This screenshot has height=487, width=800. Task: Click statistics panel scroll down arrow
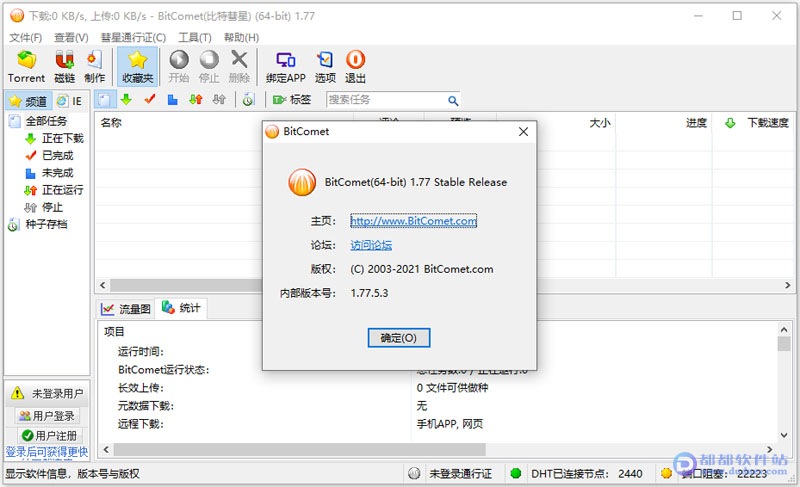[784, 435]
